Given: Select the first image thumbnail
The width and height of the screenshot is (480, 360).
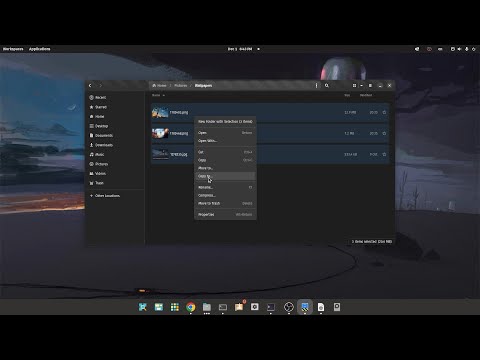Looking at the screenshot, I should click(160, 112).
